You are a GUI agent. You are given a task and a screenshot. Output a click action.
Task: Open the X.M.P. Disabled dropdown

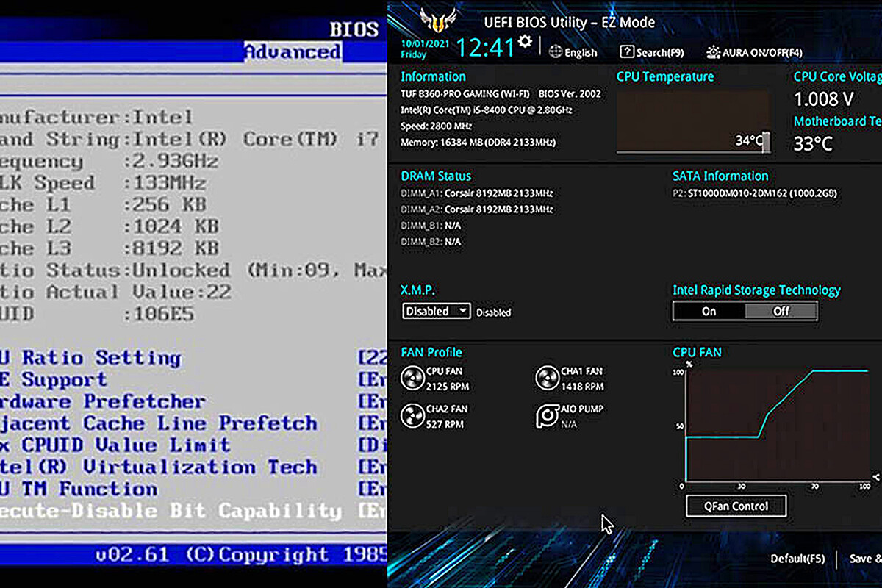pyautogui.click(x=437, y=311)
